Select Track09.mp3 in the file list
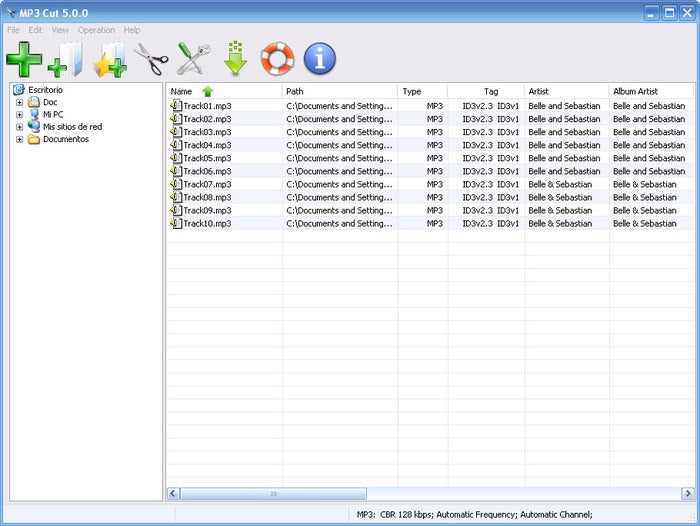 click(207, 210)
